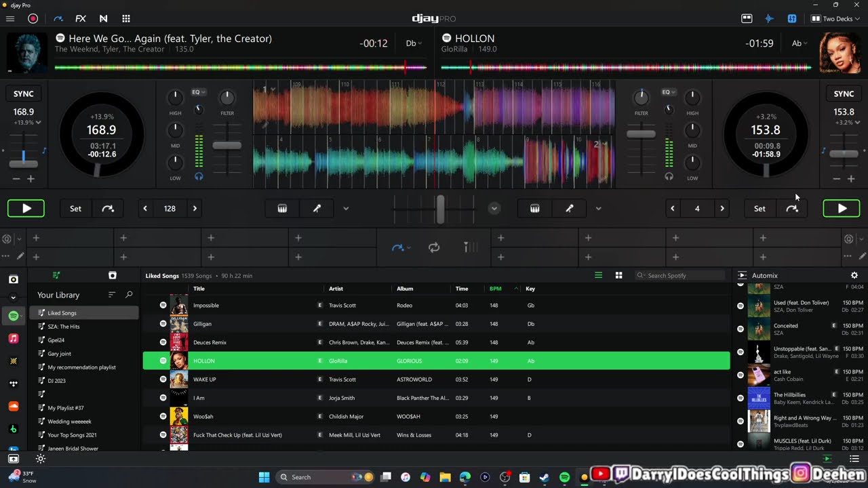Image resolution: width=868 pixels, height=488 pixels.
Task: Play the left deck
Action: [26, 209]
